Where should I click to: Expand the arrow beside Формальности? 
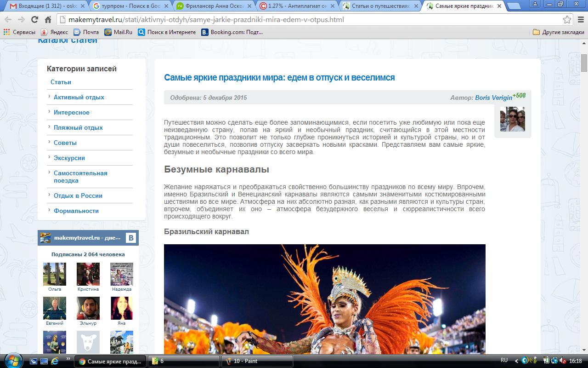pyautogui.click(x=49, y=210)
